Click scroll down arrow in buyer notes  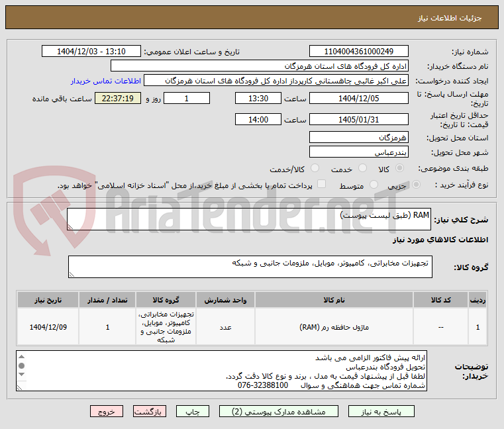22,374
